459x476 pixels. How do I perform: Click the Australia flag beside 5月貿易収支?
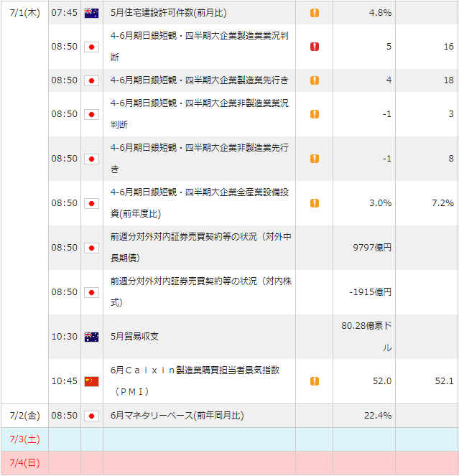(x=91, y=337)
